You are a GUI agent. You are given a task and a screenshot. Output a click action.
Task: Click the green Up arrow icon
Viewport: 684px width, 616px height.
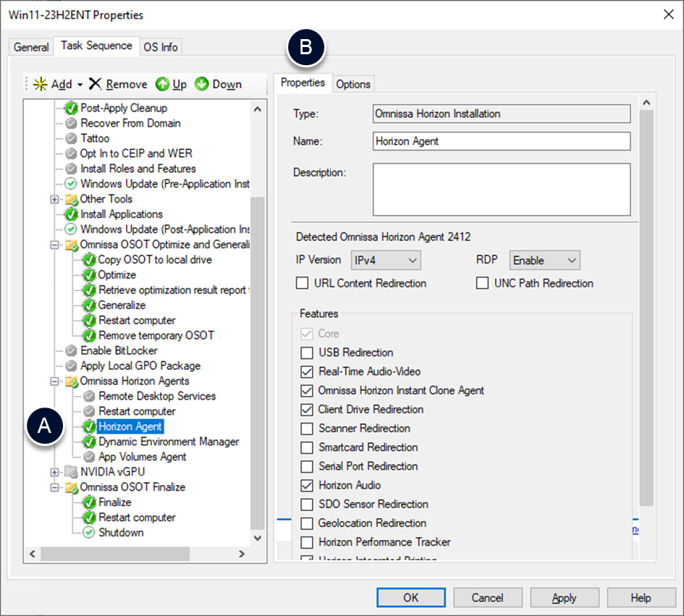162,84
